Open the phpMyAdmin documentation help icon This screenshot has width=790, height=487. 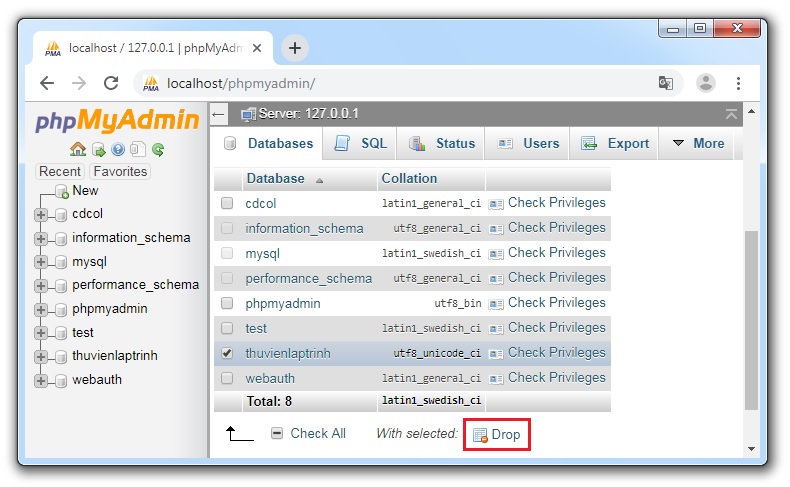point(118,150)
